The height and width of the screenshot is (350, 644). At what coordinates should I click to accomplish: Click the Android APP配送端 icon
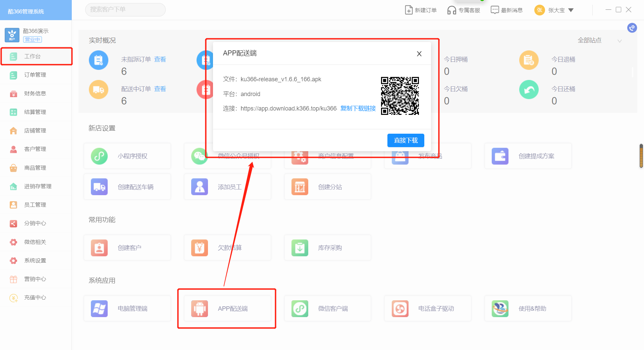tap(200, 308)
